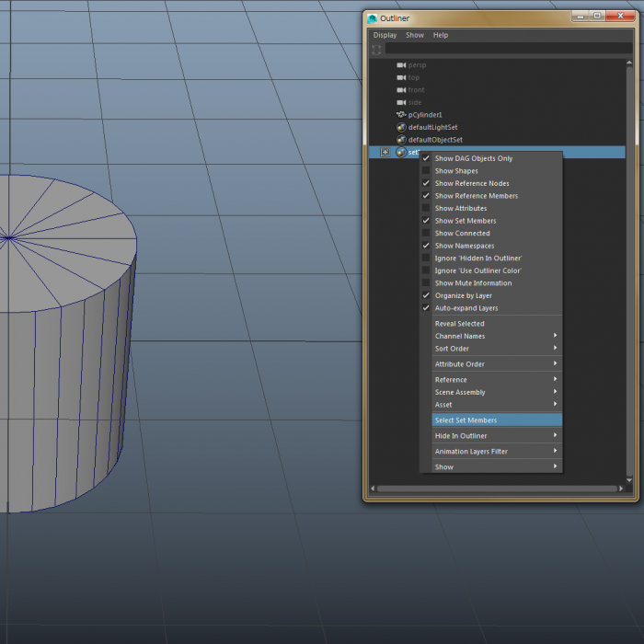Click Reveal Selected in the menu
Screen dimensions: 644x644
click(459, 324)
